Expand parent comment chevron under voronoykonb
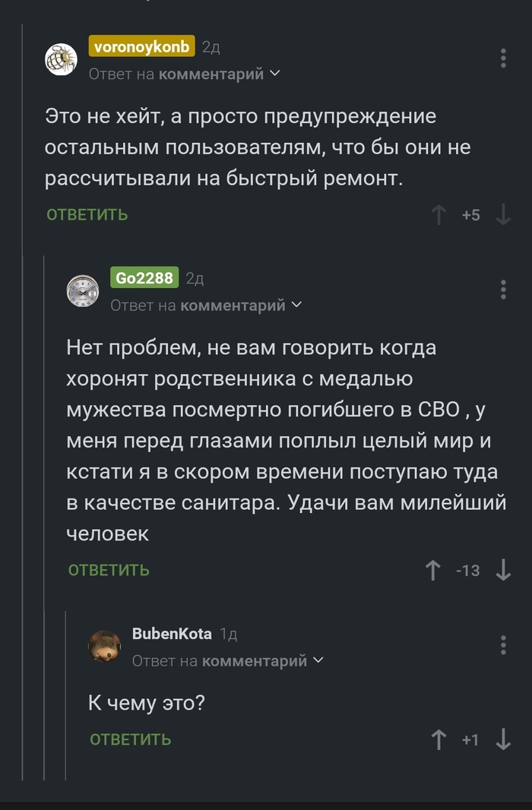This screenshot has height=810, width=532. (275, 74)
